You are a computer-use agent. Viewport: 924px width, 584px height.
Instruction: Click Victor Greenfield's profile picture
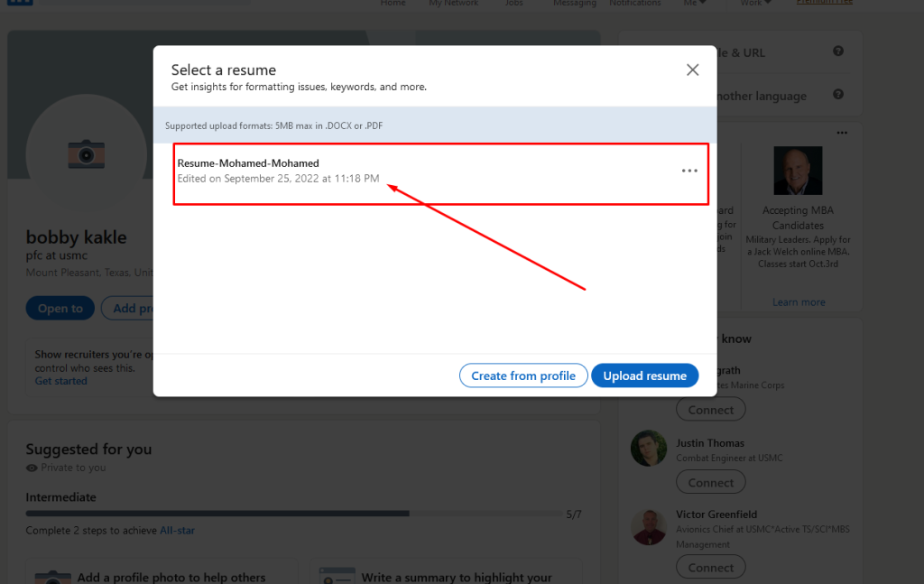pyautogui.click(x=649, y=527)
